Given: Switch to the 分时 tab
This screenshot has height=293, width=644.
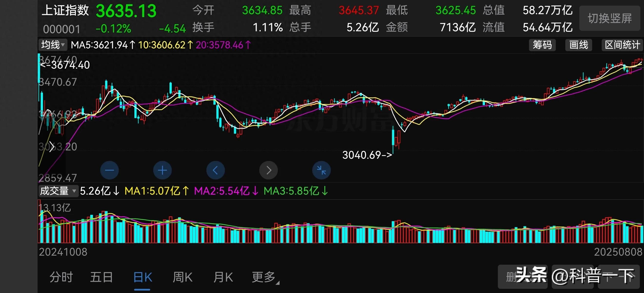Looking at the screenshot, I should (x=61, y=277).
